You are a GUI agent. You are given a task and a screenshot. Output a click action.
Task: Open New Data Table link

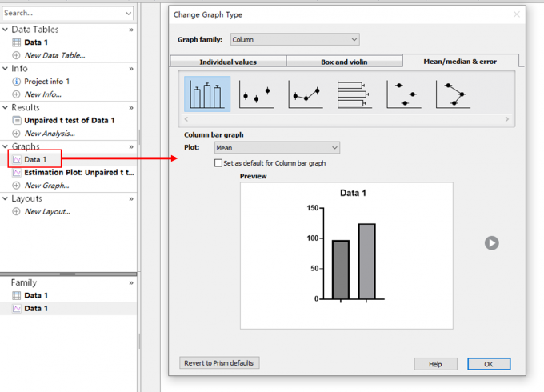click(55, 55)
